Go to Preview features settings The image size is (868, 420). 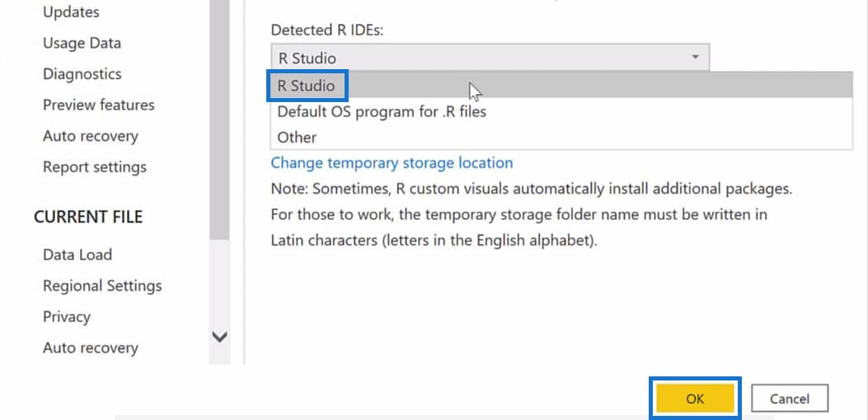coord(99,105)
